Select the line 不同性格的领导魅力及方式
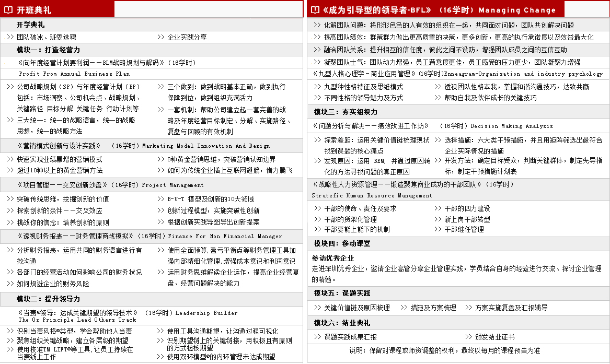 [363, 98]
